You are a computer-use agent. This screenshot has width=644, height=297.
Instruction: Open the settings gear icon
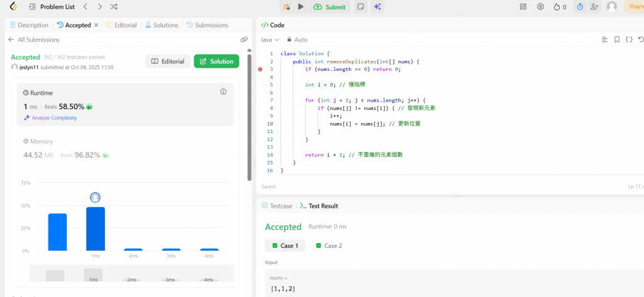(540, 6)
